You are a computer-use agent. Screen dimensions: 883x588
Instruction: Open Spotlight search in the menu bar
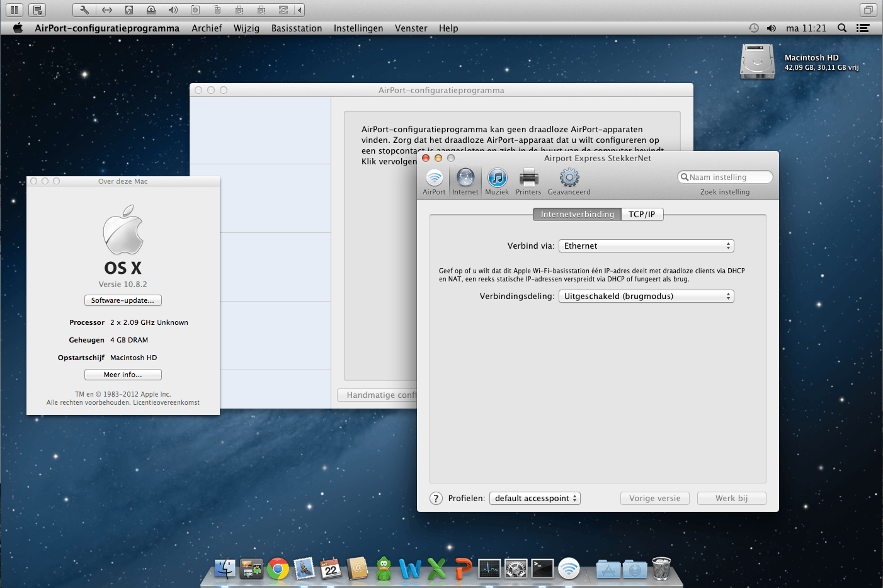841,28
